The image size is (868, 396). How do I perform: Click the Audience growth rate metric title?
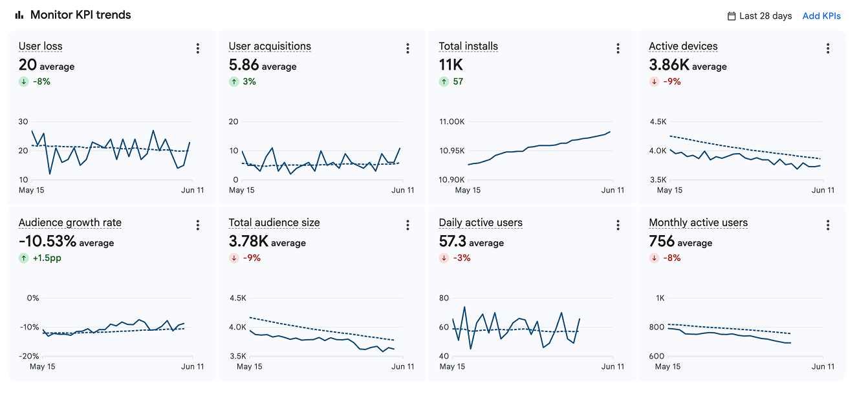tap(70, 223)
